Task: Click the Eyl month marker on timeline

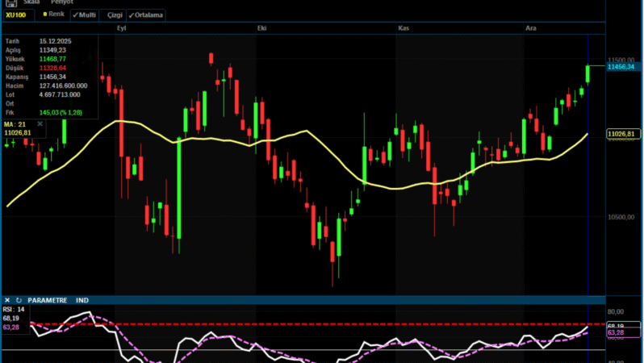Action: (122, 28)
